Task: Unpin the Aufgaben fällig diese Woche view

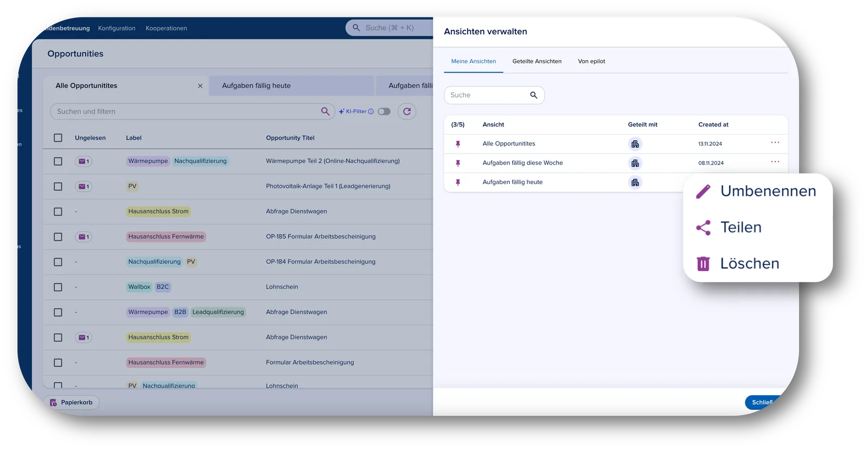Action: pos(458,163)
